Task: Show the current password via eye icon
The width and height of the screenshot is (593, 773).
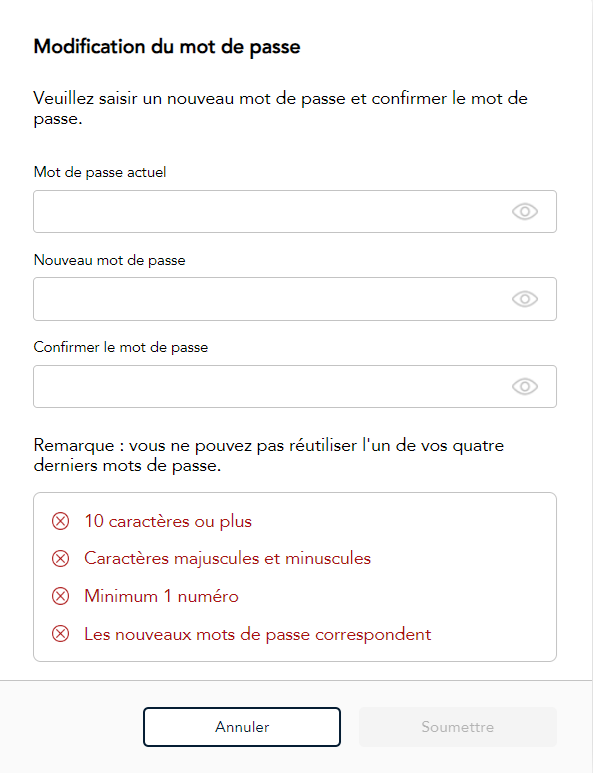Action: coord(524,211)
